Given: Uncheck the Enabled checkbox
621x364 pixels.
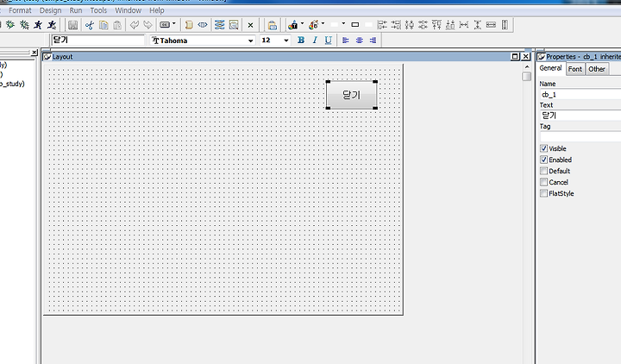Looking at the screenshot, I should click(x=543, y=160).
